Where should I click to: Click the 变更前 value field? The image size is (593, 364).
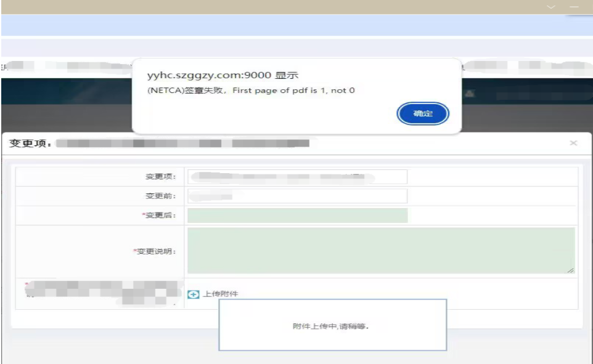click(297, 196)
